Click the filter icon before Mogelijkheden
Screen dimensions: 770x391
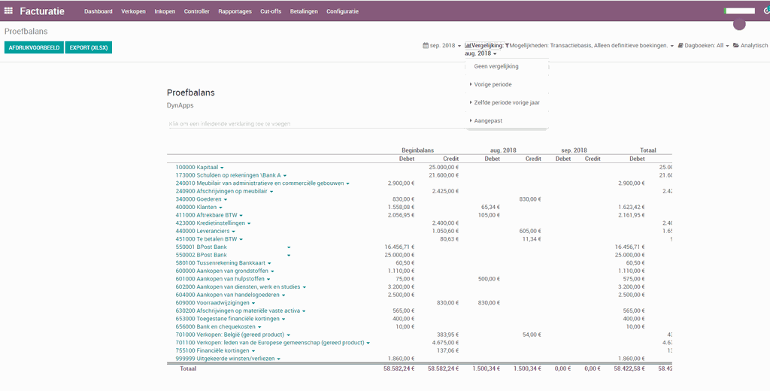(x=507, y=46)
